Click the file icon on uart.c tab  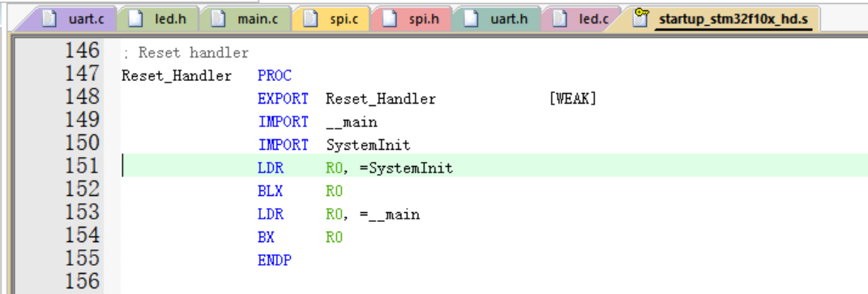coord(50,19)
